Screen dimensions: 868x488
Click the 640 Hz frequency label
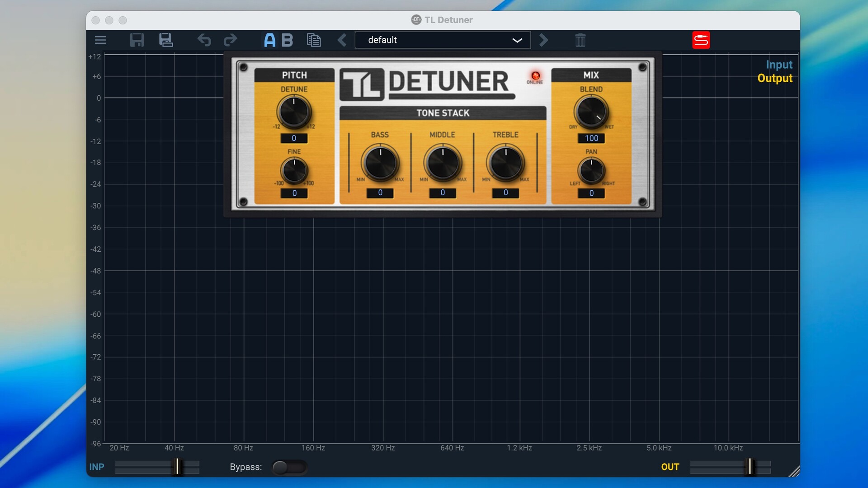coord(452,448)
